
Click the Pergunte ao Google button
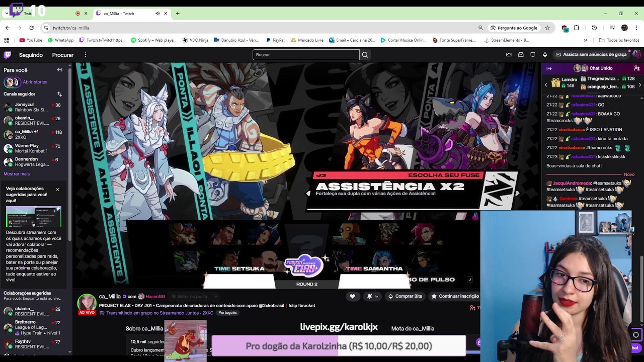point(514,28)
